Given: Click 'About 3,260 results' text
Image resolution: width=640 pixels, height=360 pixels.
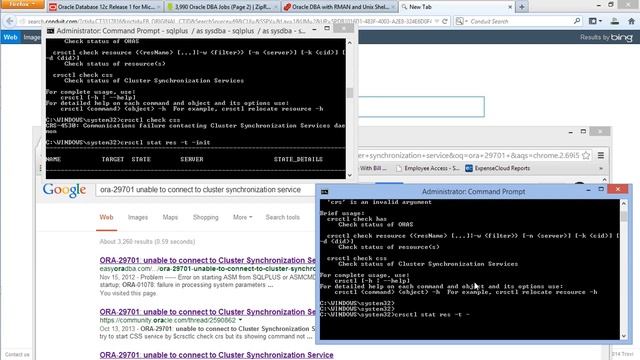Looking at the screenshot, I should coord(147,242).
